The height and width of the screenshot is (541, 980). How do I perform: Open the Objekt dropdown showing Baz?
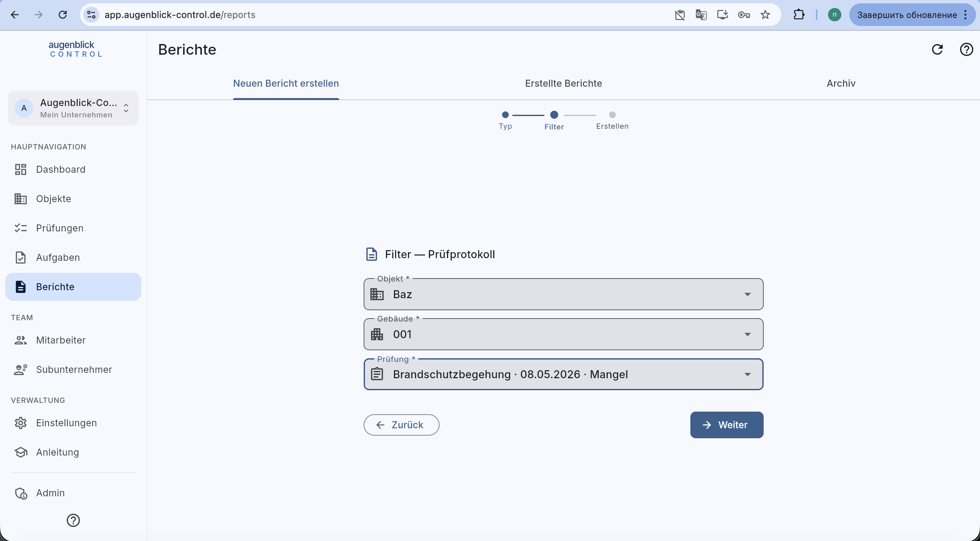[563, 294]
